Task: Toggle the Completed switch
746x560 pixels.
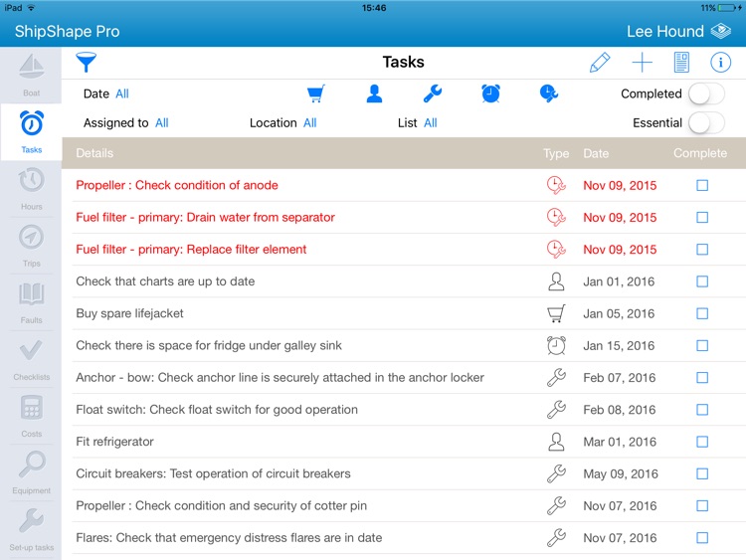Action: 706,93
